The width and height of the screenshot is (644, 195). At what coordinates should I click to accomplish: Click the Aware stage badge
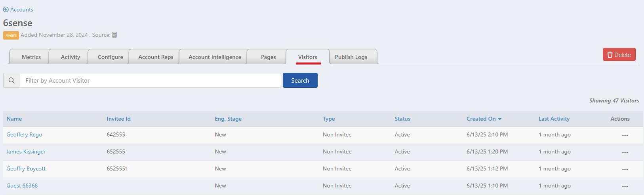pos(11,35)
